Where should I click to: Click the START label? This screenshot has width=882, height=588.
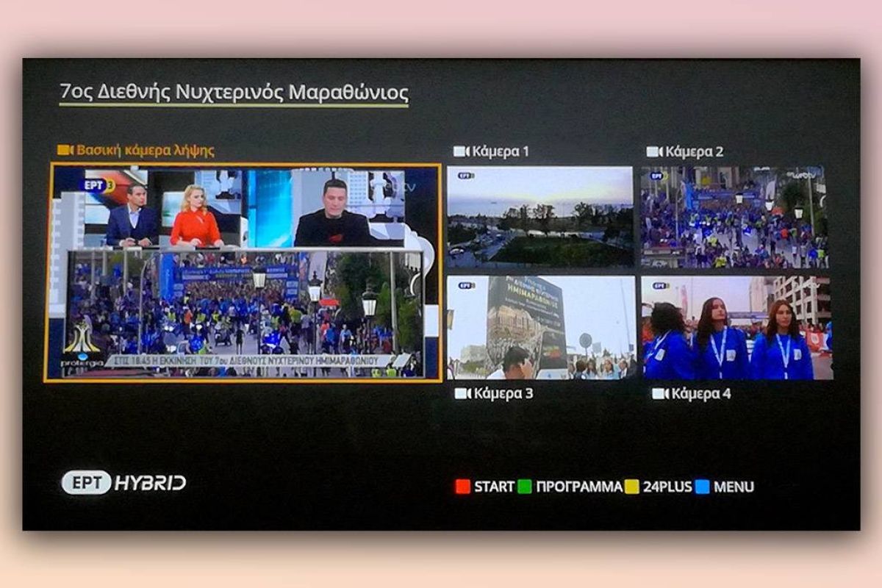(494, 487)
